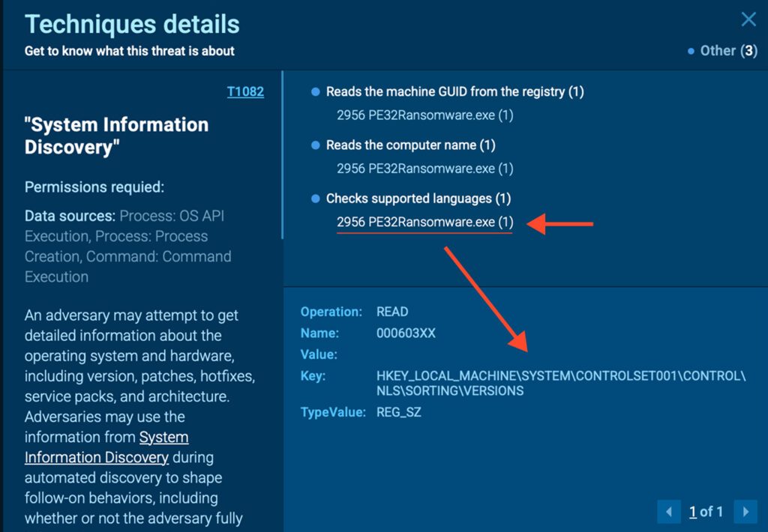The width and height of the screenshot is (768, 532).
Task: Click the HKEY_LOCAL_MACHINE registry key path
Action: coord(561,384)
